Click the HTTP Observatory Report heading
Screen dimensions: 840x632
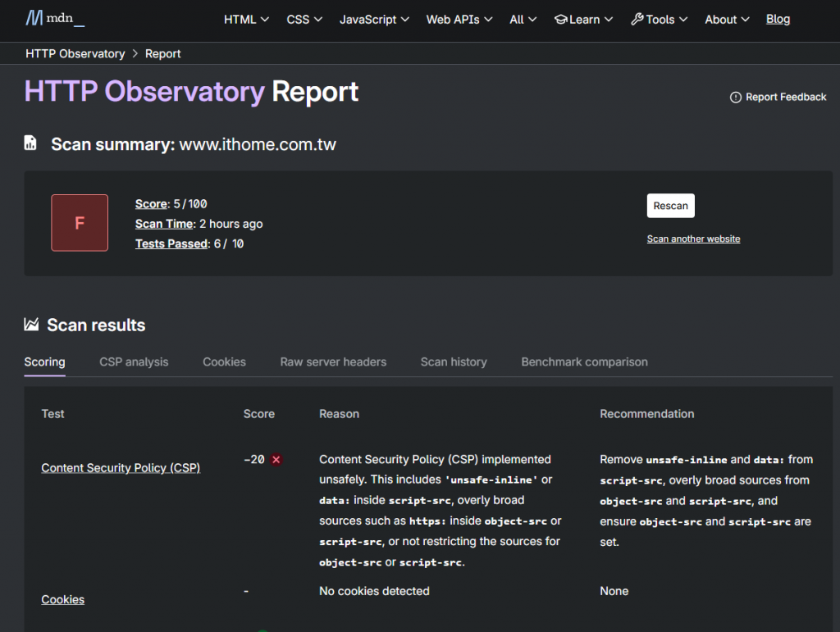(191, 92)
